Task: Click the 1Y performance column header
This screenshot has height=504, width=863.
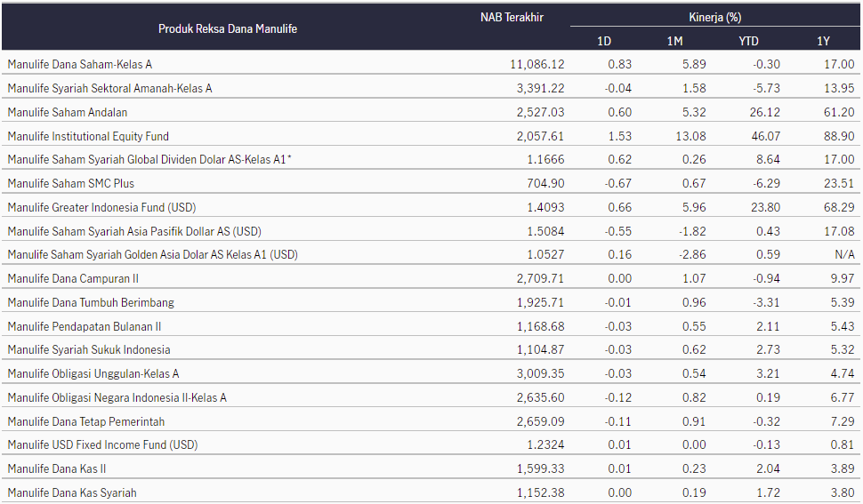Action: (823, 41)
